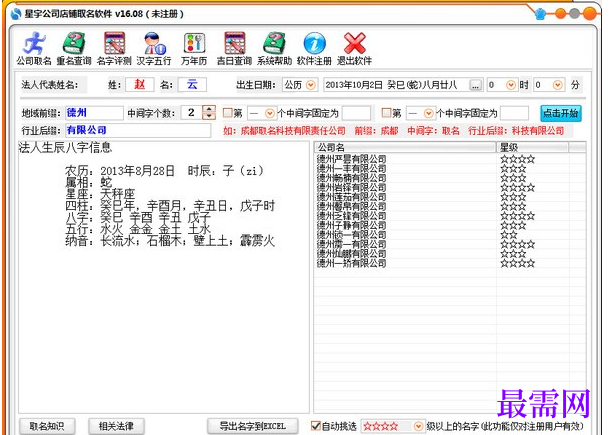Check the first 第…个中间字固定为 checkbox
Viewport: 609px width, 435px height.
coord(227,113)
